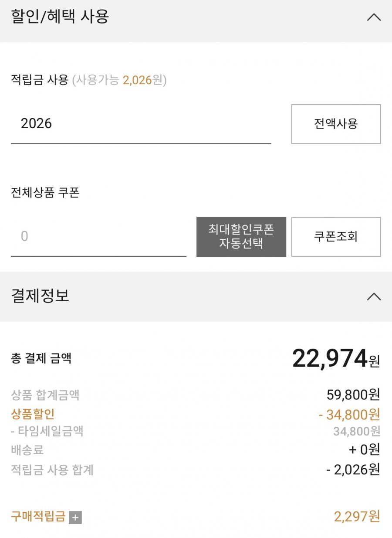Click the 적립금 사용 합계 label
This screenshot has width=392, height=538.
(52, 470)
